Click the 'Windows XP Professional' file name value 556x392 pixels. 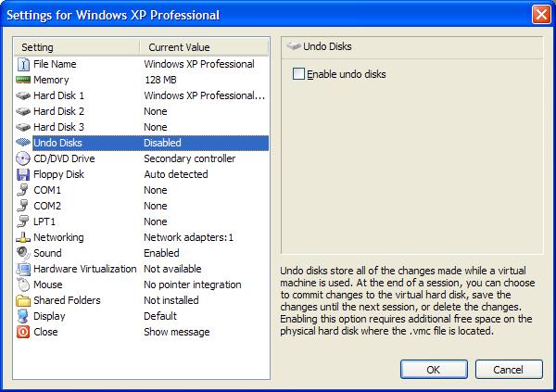[199, 64]
